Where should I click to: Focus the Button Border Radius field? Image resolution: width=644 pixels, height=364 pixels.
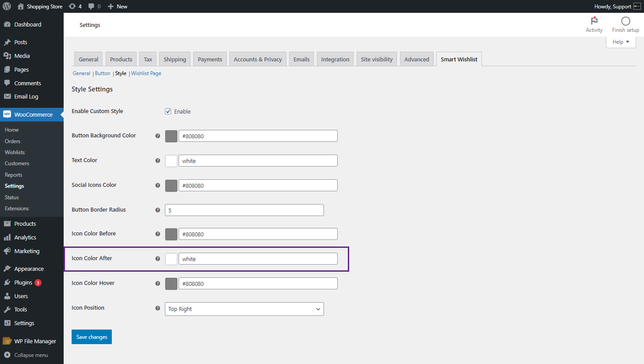click(244, 210)
